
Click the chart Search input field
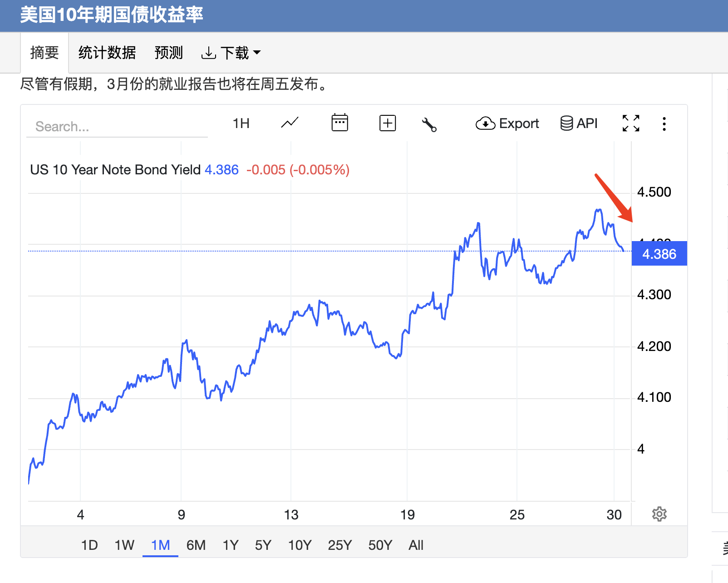coord(117,127)
